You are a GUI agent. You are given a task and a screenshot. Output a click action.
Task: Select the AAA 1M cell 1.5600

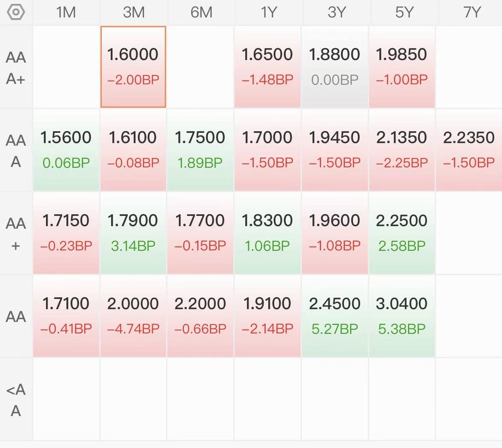coord(66,150)
